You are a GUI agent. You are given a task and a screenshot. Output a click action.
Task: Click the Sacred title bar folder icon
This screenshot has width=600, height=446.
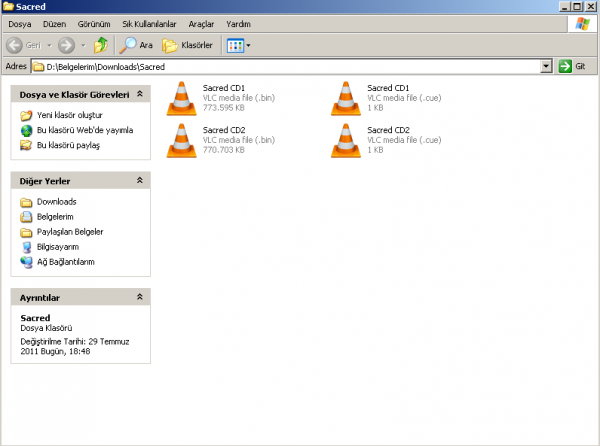click(x=8, y=7)
